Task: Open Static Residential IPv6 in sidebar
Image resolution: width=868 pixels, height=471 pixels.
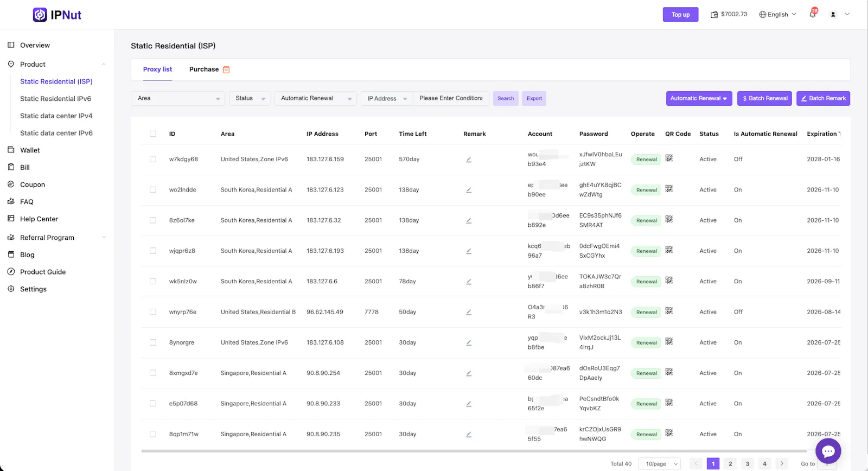Action: point(55,99)
